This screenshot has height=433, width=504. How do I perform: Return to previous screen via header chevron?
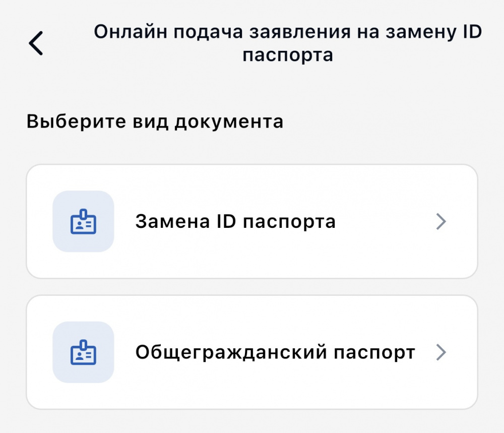36,43
